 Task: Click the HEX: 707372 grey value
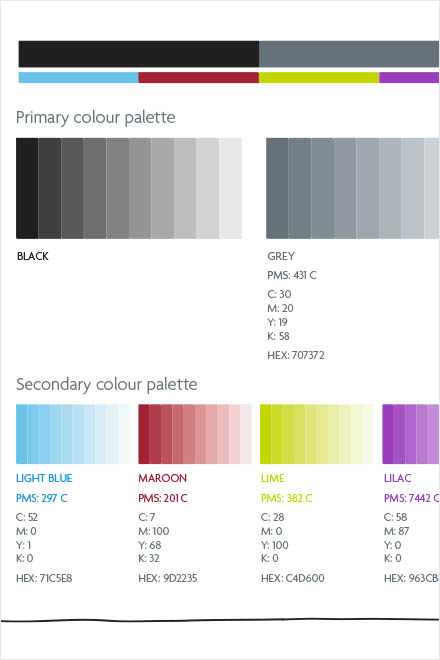[296, 355]
